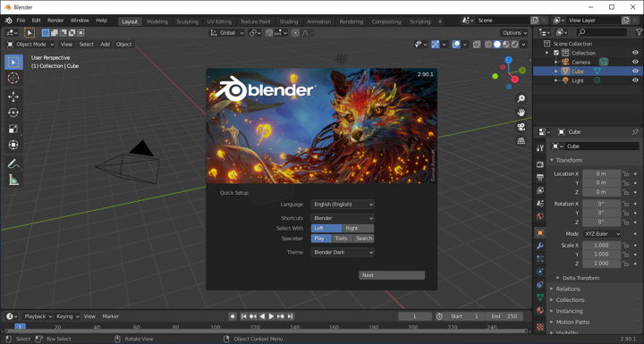Open the Particle properties tab

540,258
